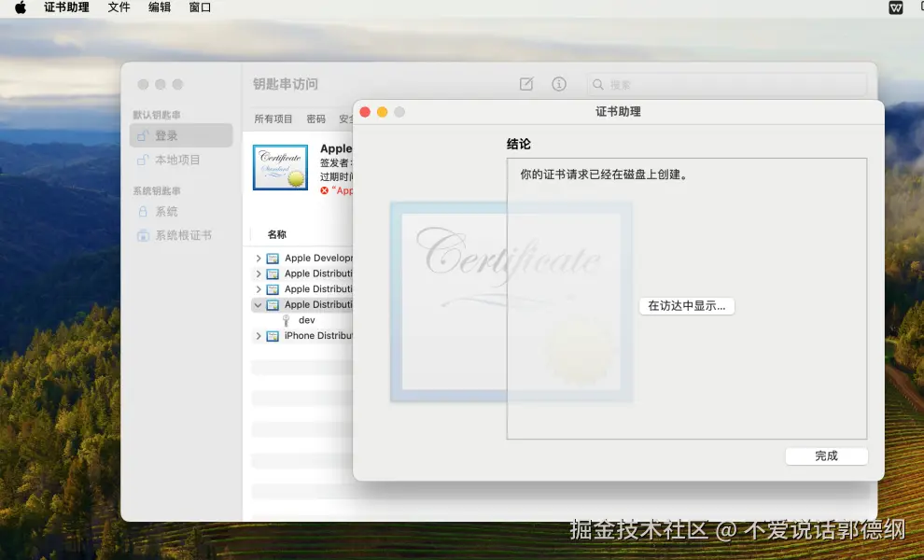Open the 窗口 menu
This screenshot has width=924, height=560.
click(x=200, y=7)
